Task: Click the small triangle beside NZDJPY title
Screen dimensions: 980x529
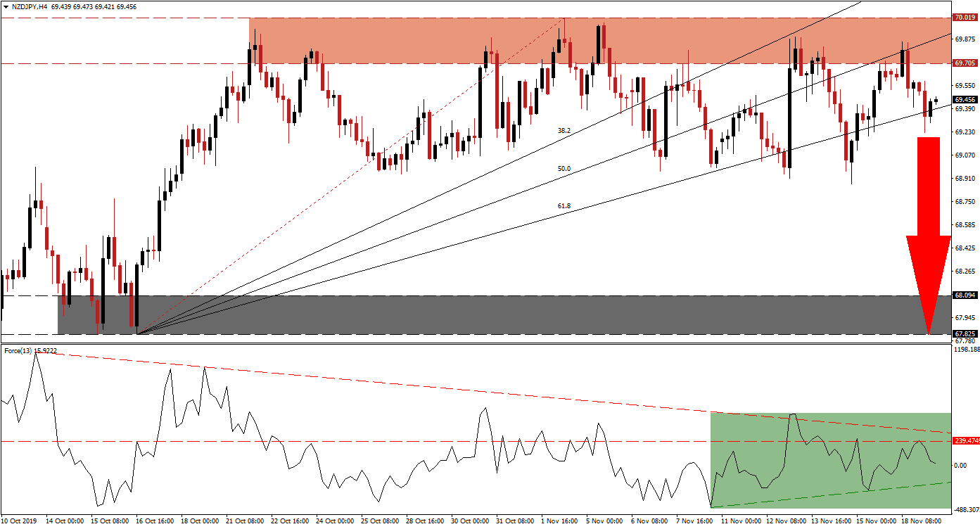Action: (5, 6)
